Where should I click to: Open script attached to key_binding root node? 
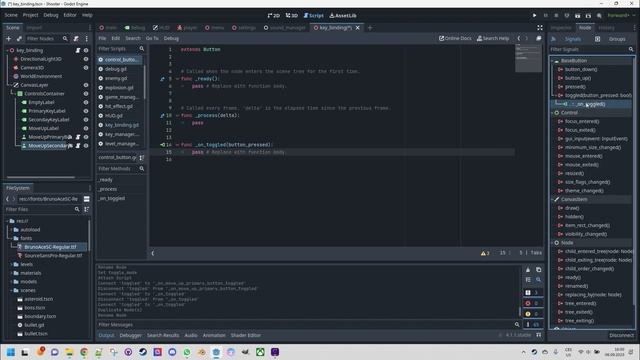click(x=78, y=50)
